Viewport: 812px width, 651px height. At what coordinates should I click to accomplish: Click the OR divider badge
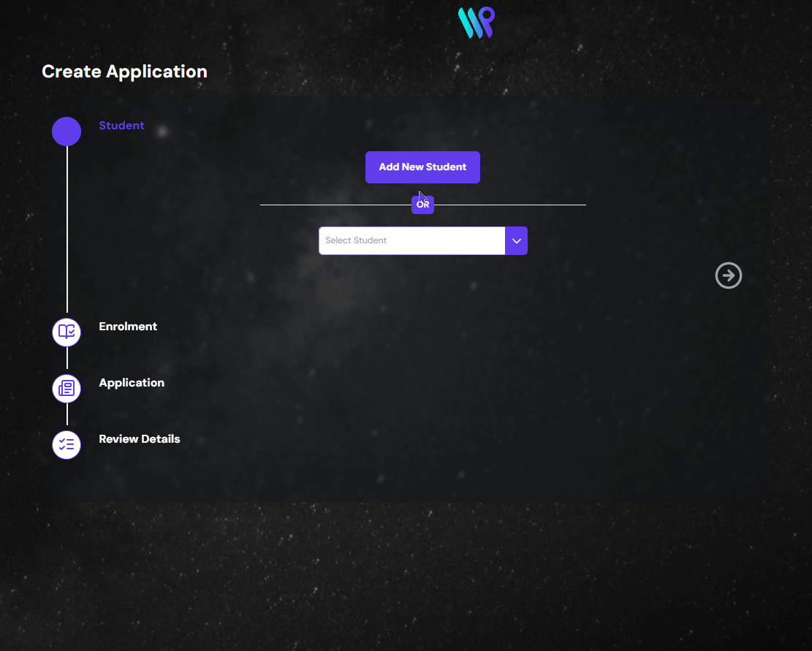click(422, 205)
